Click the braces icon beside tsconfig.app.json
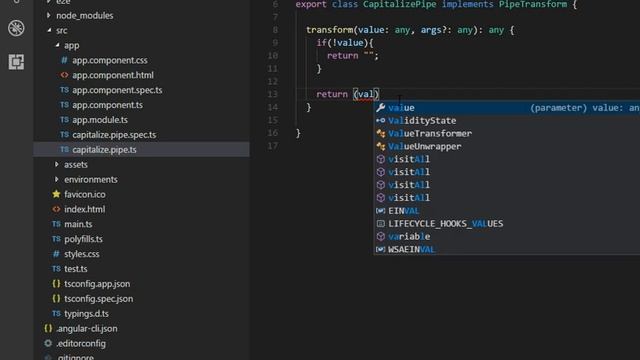 coord(56,284)
